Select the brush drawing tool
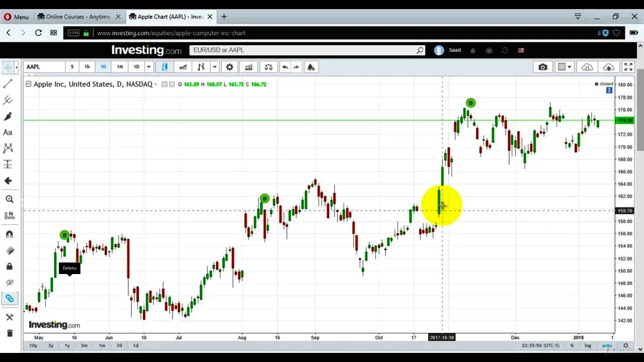 click(x=8, y=116)
